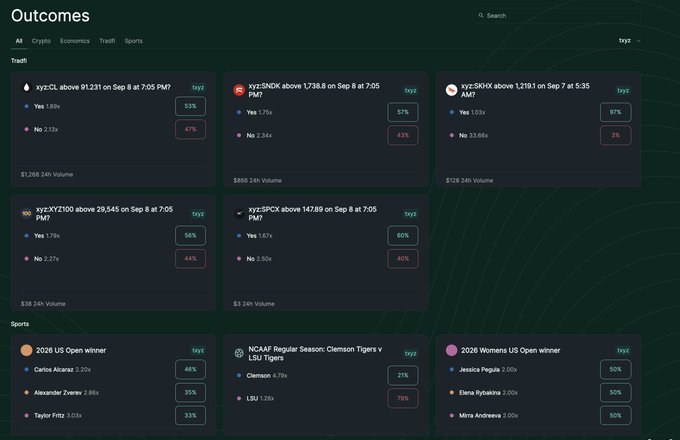Click txyz tag on xyz:SPCX card
The image size is (680, 440).
tap(411, 214)
